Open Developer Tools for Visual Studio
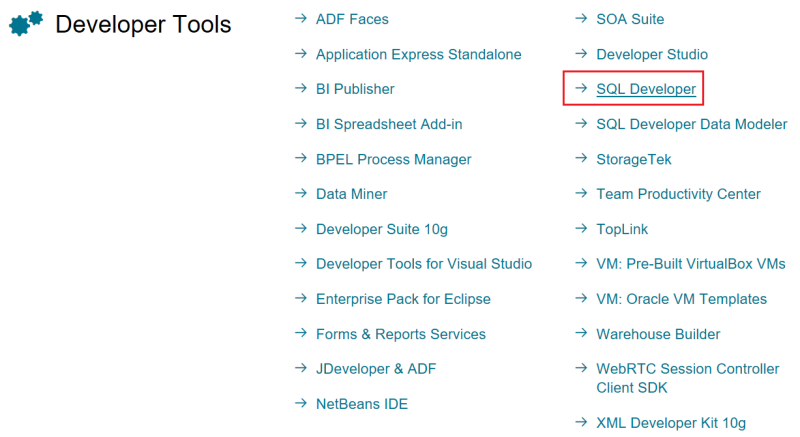The height and width of the screenshot is (437, 800). point(424,264)
